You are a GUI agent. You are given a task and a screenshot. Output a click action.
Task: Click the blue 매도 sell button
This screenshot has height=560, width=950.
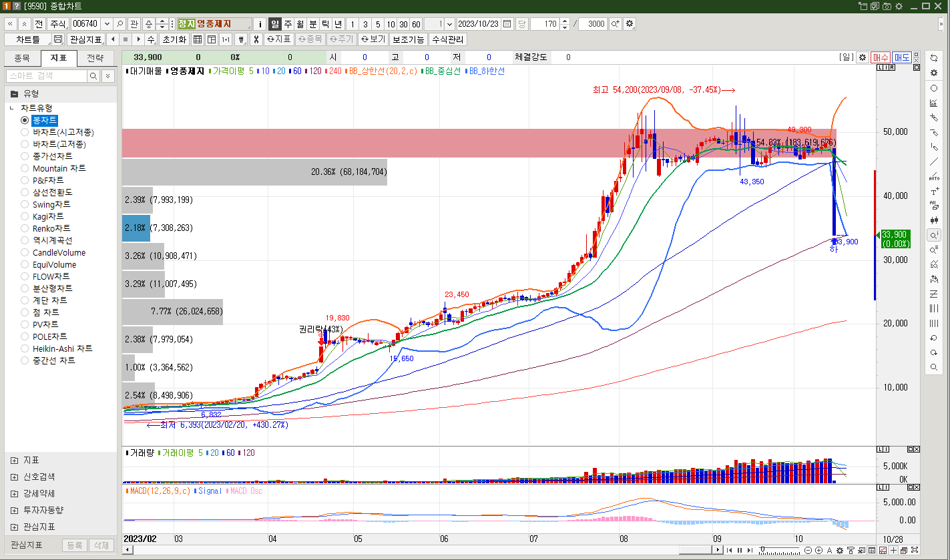pos(902,57)
